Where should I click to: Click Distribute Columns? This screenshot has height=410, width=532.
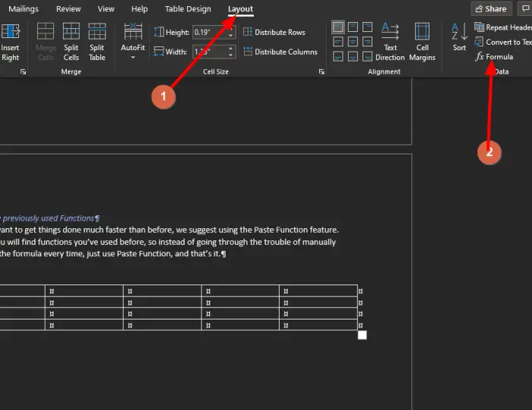280,52
